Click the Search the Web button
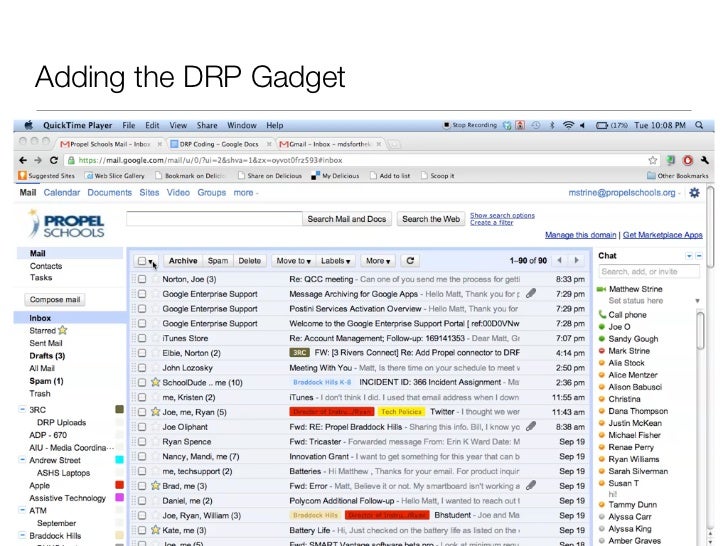Viewport: 728px width, 546px height. (431, 219)
